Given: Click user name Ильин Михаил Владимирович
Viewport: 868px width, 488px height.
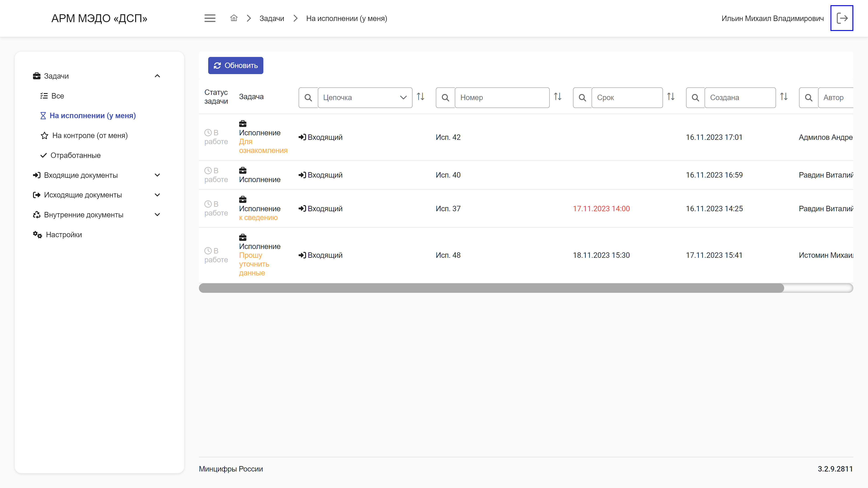Looking at the screenshot, I should coord(772,19).
